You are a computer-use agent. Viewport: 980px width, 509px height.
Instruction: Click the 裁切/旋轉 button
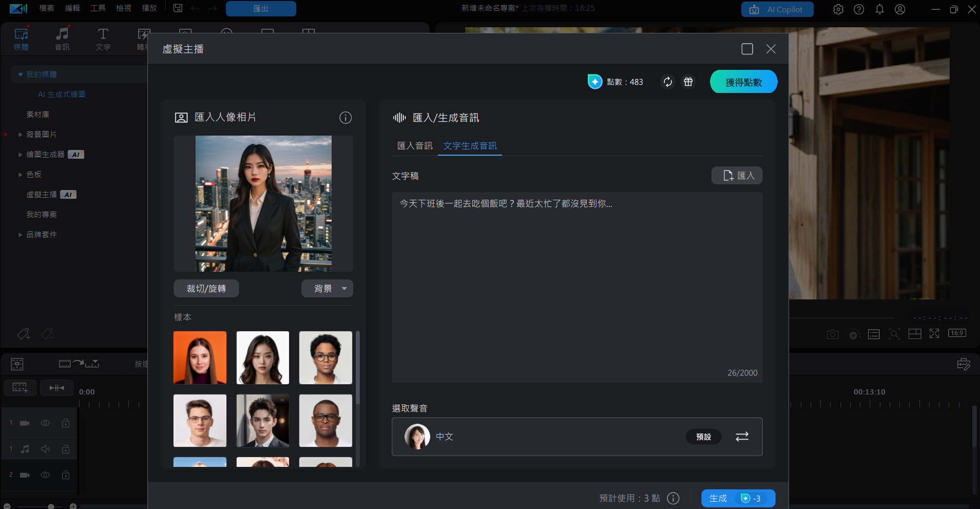pyautogui.click(x=206, y=289)
